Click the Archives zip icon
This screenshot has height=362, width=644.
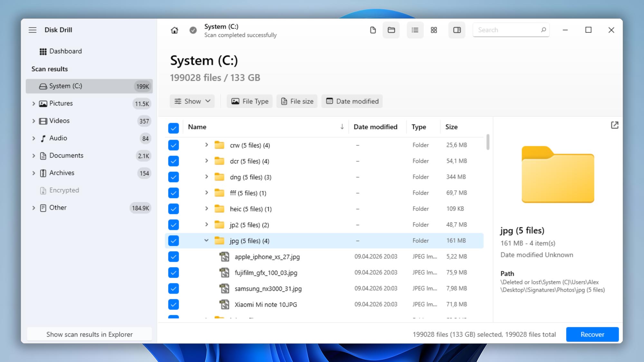pos(43,173)
